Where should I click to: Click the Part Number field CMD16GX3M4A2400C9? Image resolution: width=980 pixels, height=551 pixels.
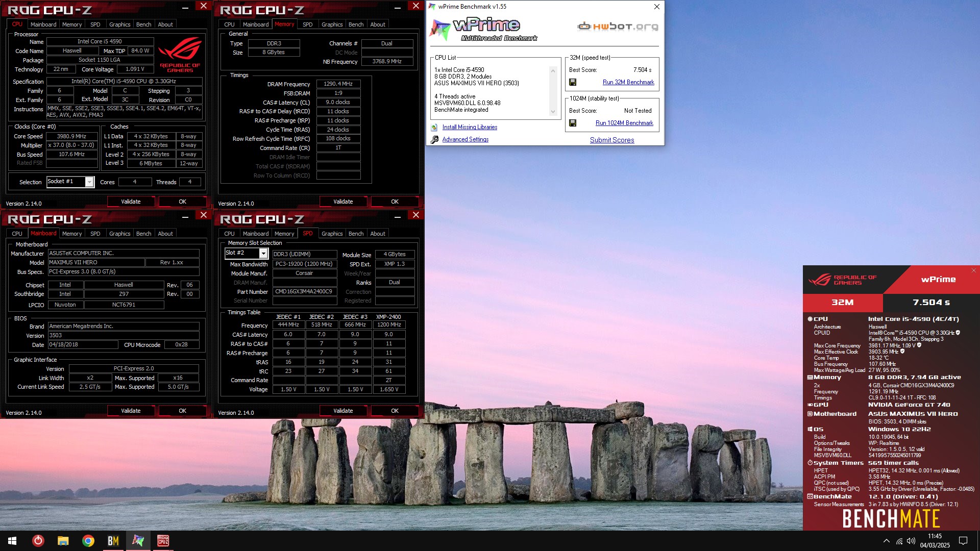(x=305, y=292)
